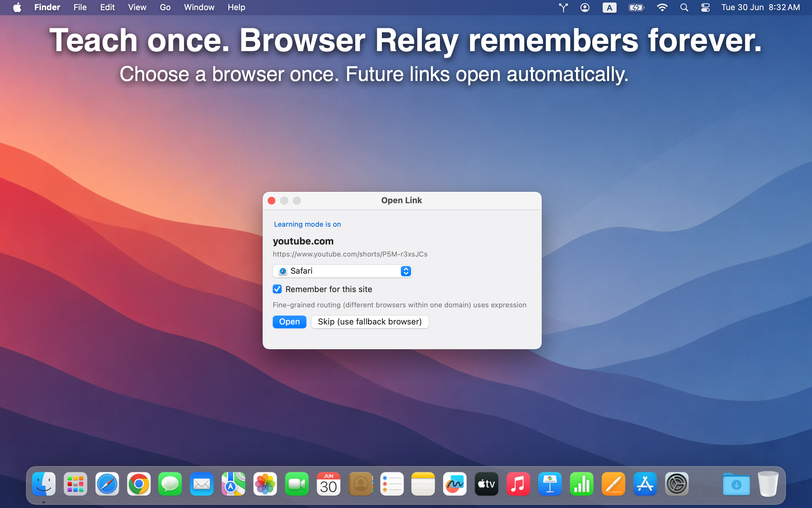
Task: Click input source A icon
Action: tap(609, 7)
